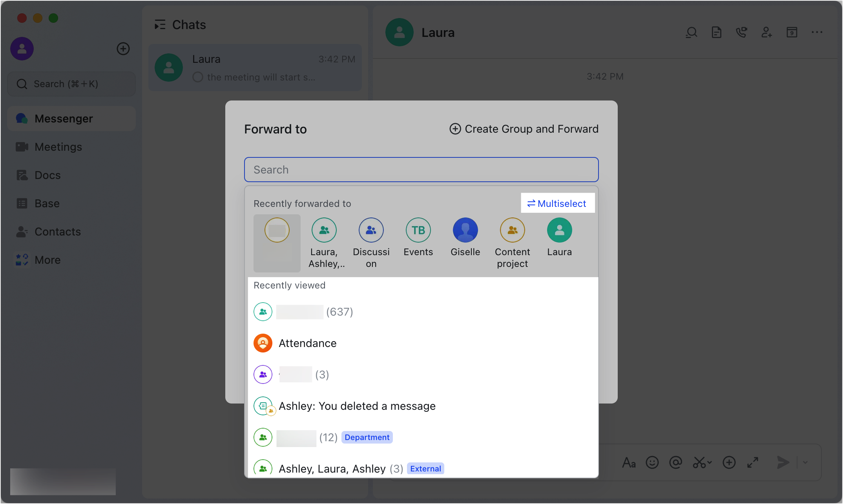Open text formatting with the Aa icon
This screenshot has width=843, height=504.
629,462
